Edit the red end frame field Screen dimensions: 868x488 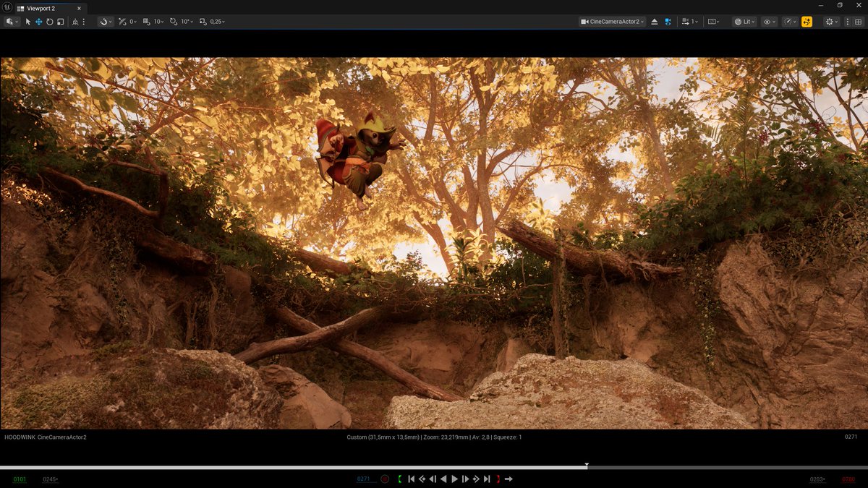(x=848, y=479)
